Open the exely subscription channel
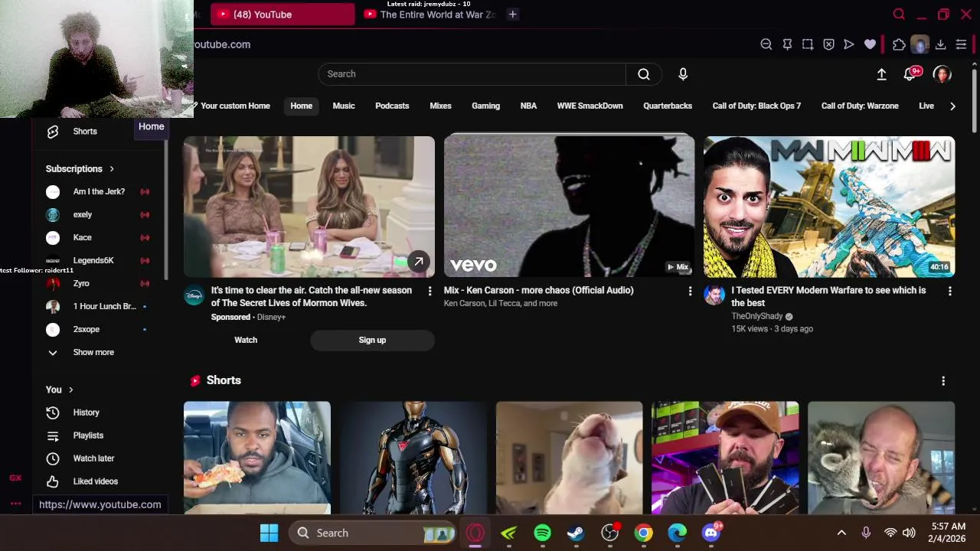This screenshot has width=980, height=551. [x=83, y=215]
